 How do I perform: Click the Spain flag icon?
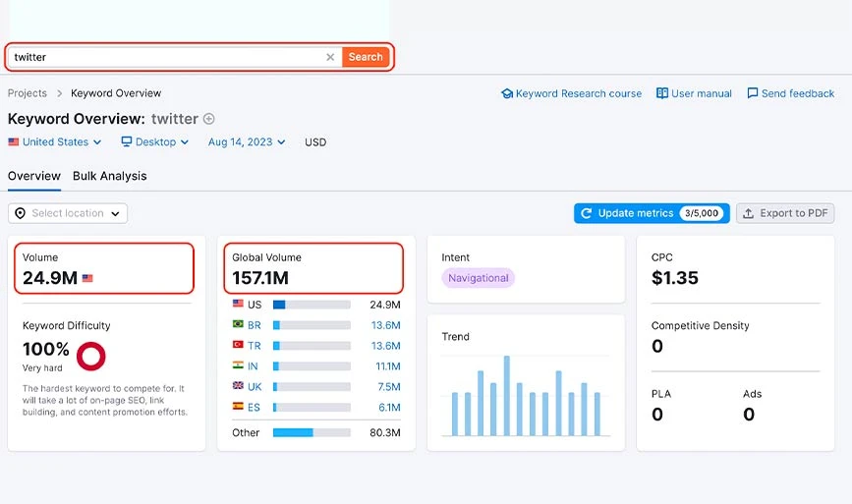[238, 406]
